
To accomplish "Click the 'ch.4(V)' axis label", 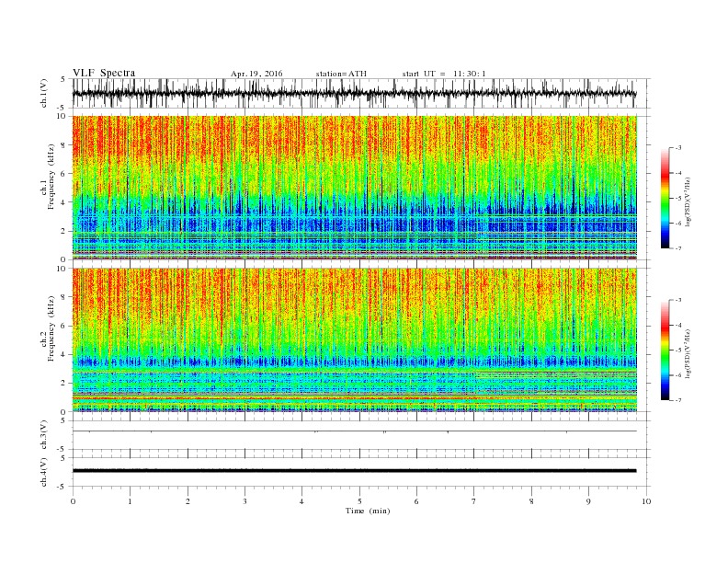I will coord(44,472).
